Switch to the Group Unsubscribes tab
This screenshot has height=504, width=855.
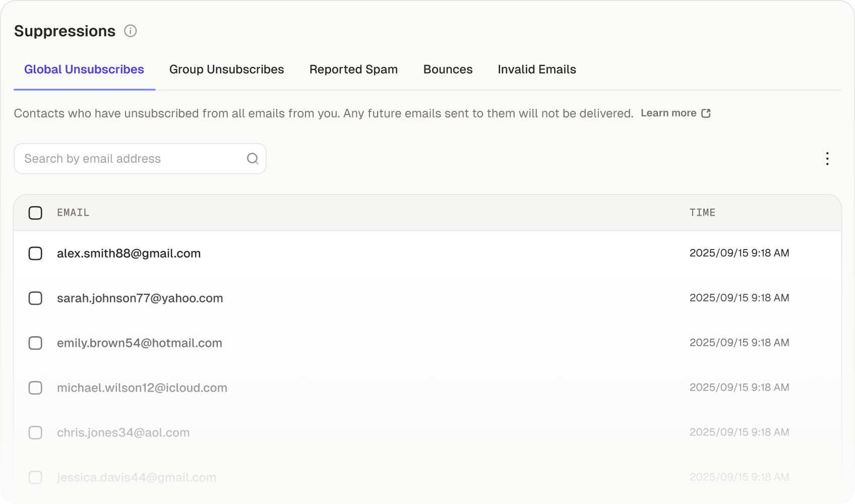(227, 70)
